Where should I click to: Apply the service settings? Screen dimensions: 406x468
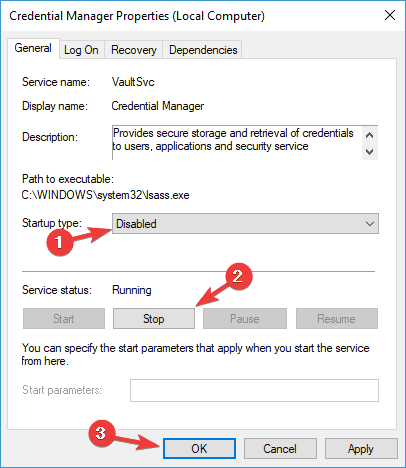pos(361,449)
